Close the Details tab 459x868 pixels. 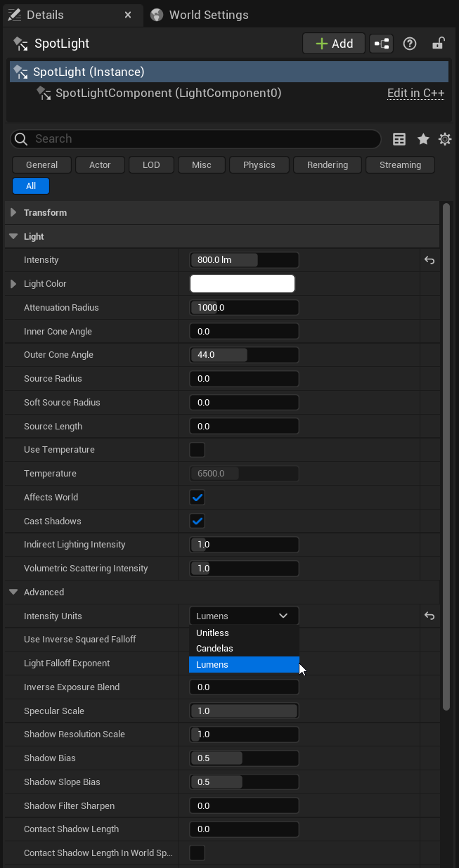[x=128, y=15]
